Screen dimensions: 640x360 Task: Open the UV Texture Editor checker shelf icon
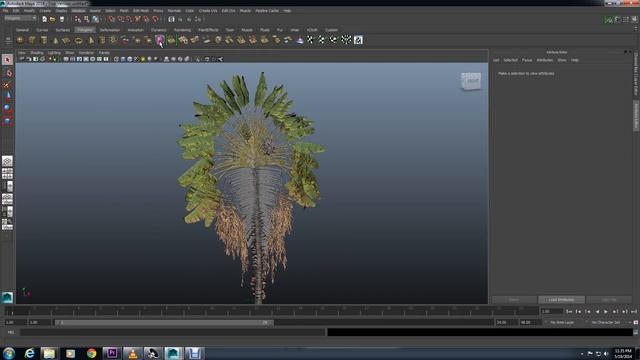coord(358,40)
